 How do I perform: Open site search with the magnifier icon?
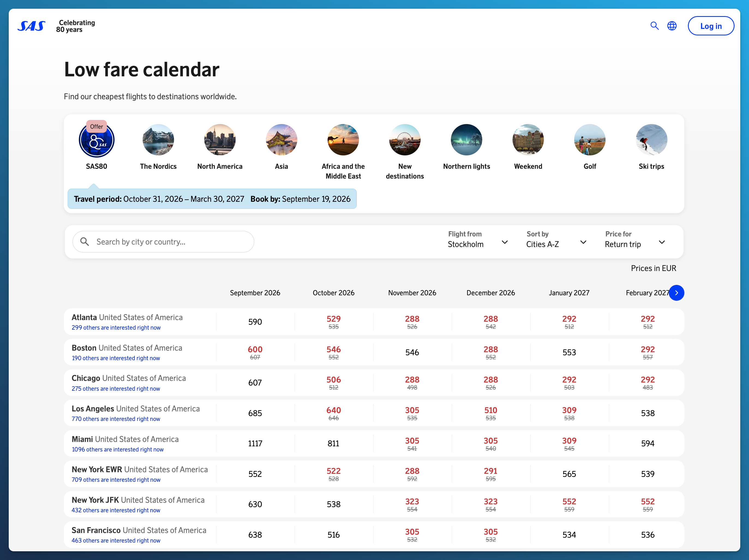click(654, 26)
